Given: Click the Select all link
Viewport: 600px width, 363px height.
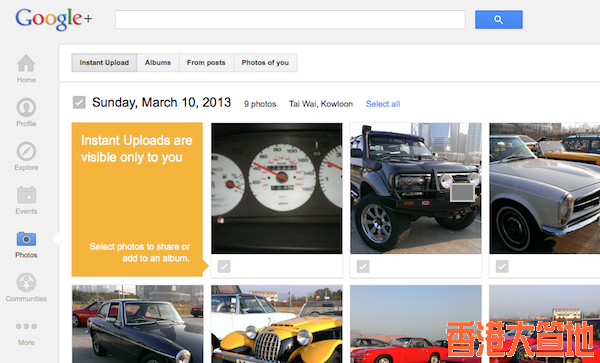Looking at the screenshot, I should [383, 104].
